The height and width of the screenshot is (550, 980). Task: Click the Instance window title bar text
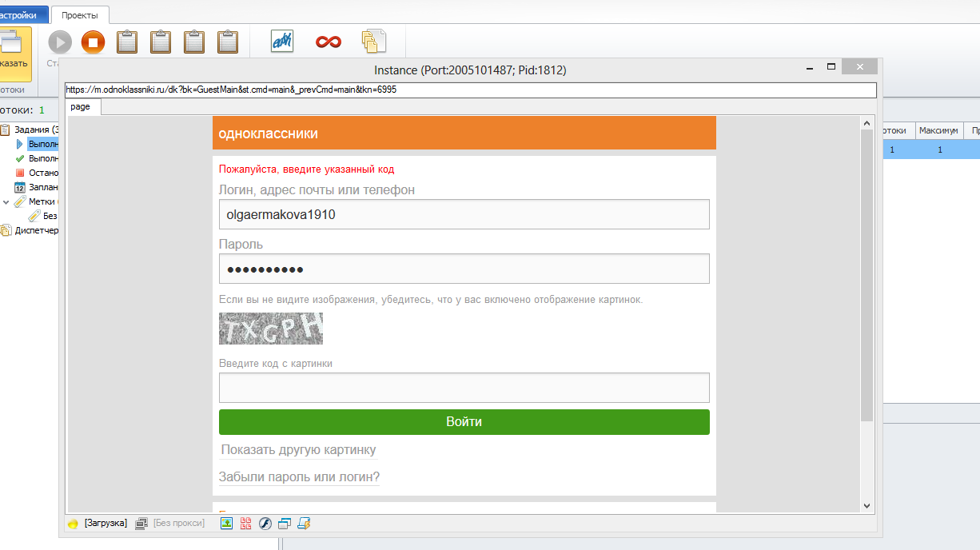click(470, 70)
